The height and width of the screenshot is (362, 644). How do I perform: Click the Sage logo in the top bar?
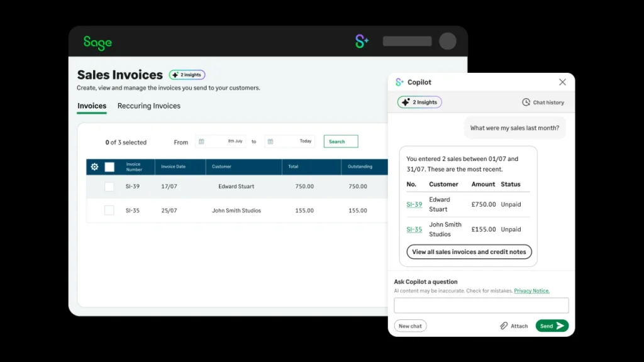tap(97, 42)
